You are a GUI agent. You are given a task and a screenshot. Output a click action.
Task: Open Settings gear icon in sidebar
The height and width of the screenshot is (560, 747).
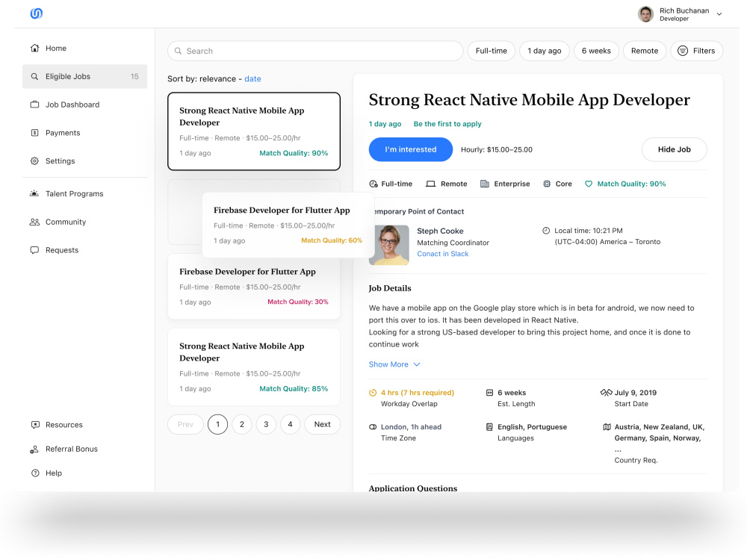point(35,161)
